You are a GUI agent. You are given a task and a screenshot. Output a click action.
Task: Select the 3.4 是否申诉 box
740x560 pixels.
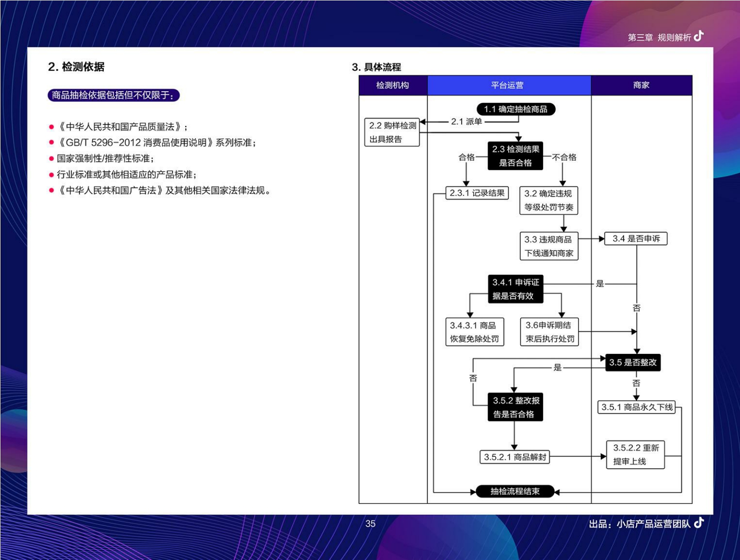point(636,239)
